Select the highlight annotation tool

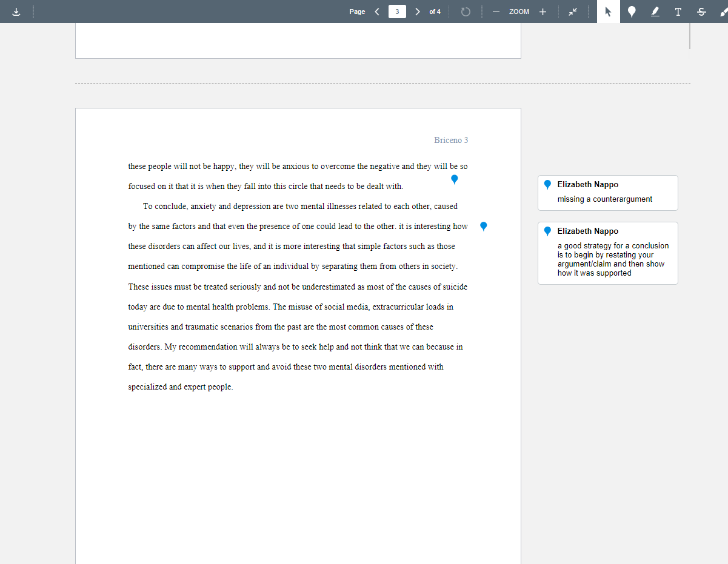point(655,12)
